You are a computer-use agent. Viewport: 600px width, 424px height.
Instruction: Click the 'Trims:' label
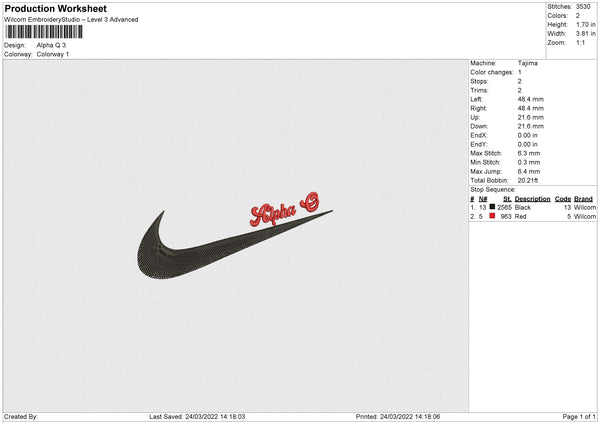pyautogui.click(x=479, y=90)
